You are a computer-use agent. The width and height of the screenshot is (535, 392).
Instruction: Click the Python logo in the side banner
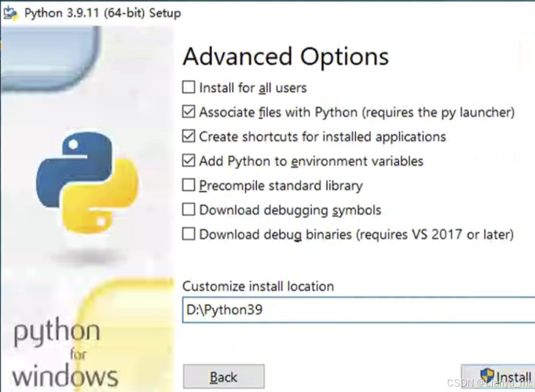coord(87,183)
